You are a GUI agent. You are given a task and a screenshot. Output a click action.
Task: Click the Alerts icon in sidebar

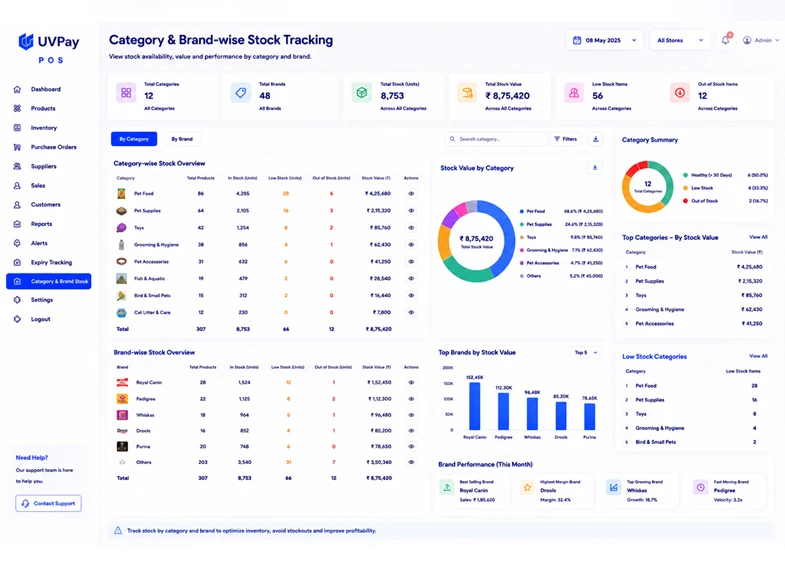pyautogui.click(x=17, y=243)
